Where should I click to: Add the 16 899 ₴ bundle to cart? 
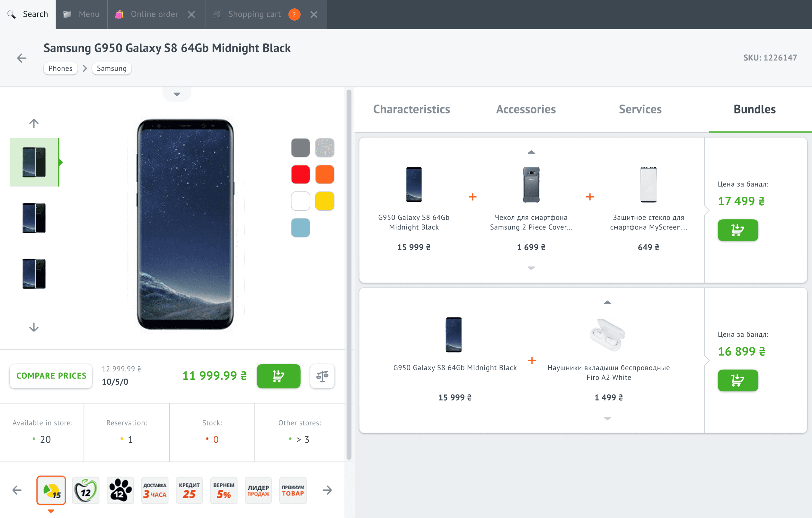point(738,380)
